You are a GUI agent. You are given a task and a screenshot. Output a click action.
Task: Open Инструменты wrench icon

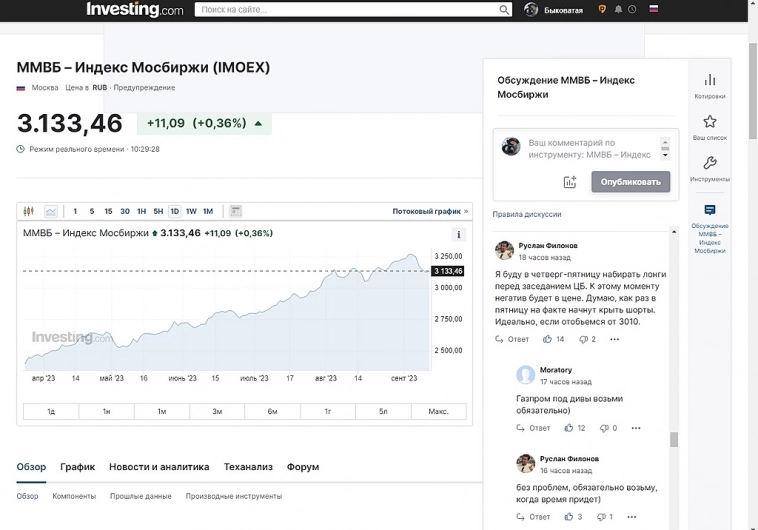pos(710,168)
